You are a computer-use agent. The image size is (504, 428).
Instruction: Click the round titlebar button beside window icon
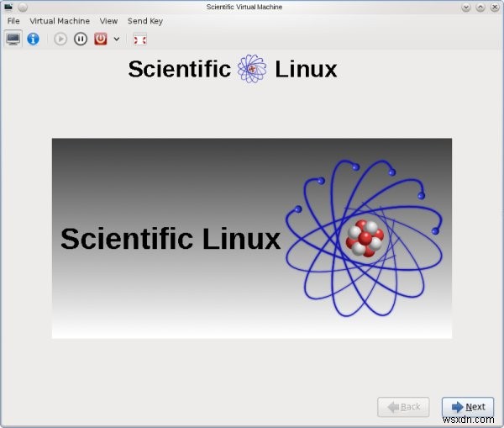(x=23, y=7)
